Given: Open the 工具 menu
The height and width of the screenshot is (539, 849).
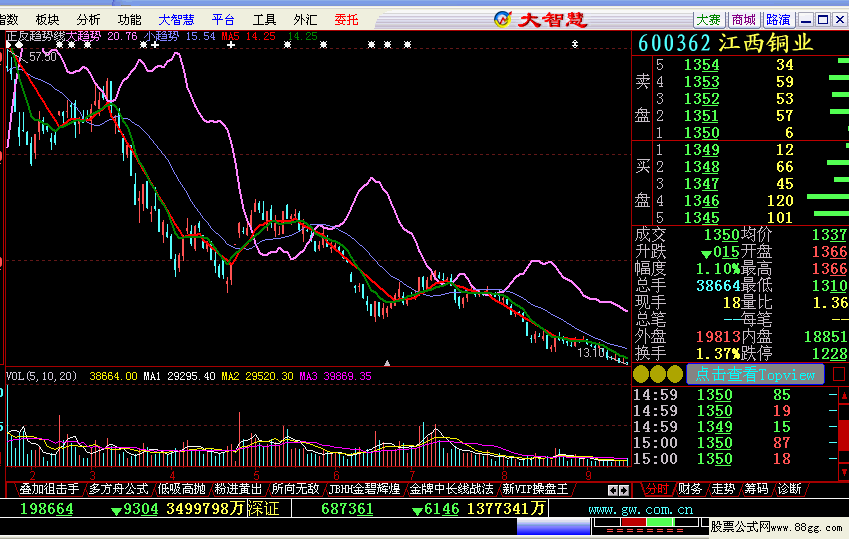Looking at the screenshot, I should (264, 20).
